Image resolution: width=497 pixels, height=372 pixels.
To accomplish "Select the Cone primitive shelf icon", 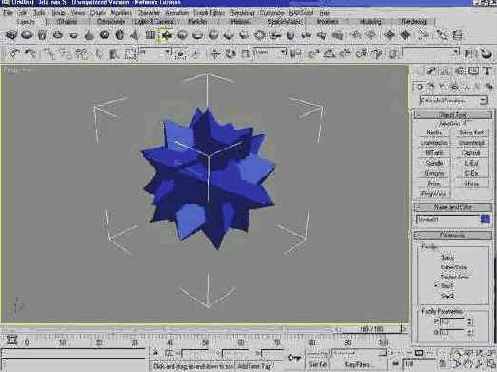I will [x=89, y=35].
